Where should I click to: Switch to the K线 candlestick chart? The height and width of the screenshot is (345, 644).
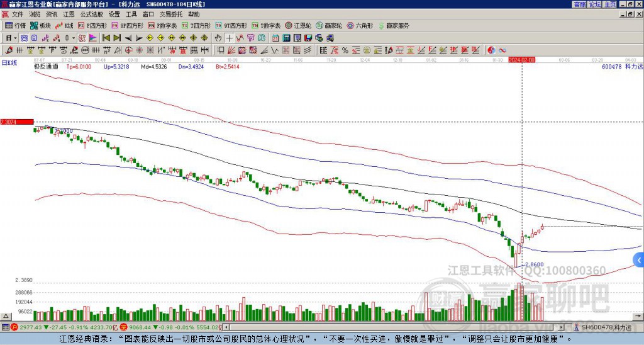pyautogui.click(x=64, y=25)
